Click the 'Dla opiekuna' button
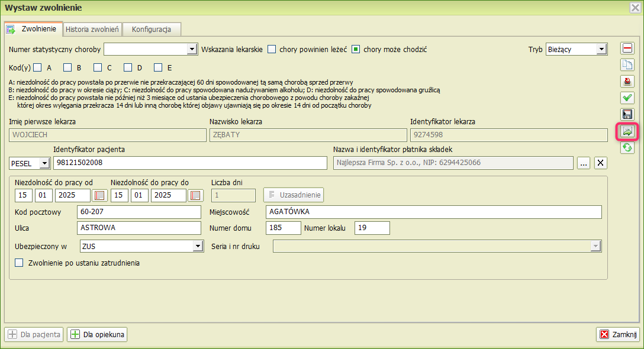644x349 pixels. (97, 335)
